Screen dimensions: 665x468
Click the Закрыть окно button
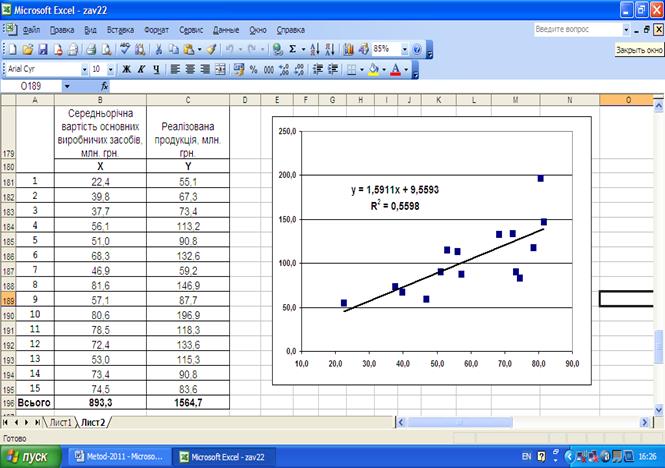639,50
